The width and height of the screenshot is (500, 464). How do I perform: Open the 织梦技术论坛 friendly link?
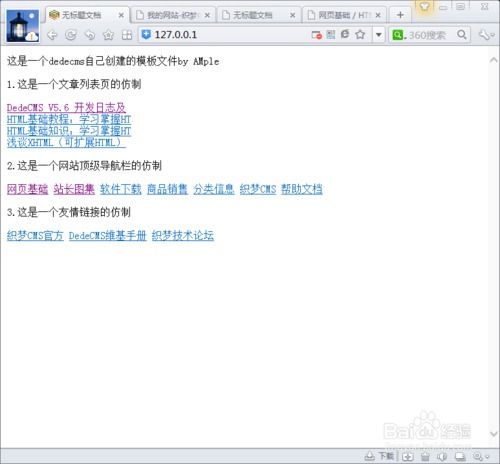183,236
